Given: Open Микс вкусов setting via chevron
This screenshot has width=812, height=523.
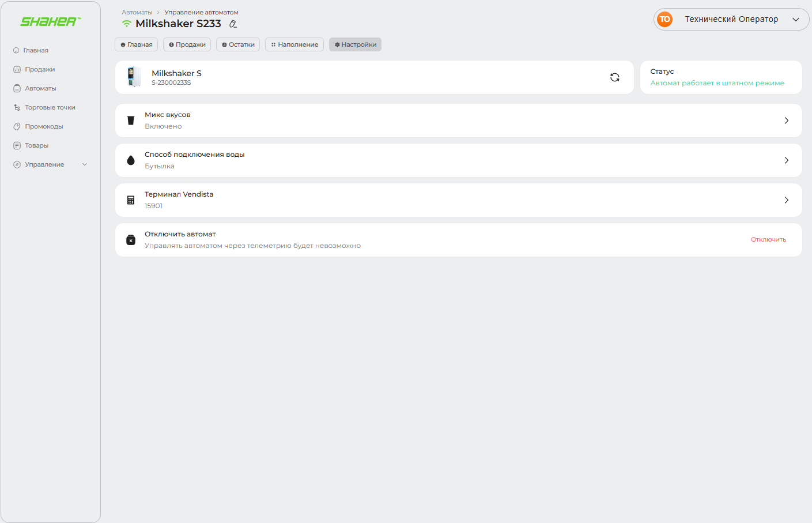Looking at the screenshot, I should tap(786, 121).
